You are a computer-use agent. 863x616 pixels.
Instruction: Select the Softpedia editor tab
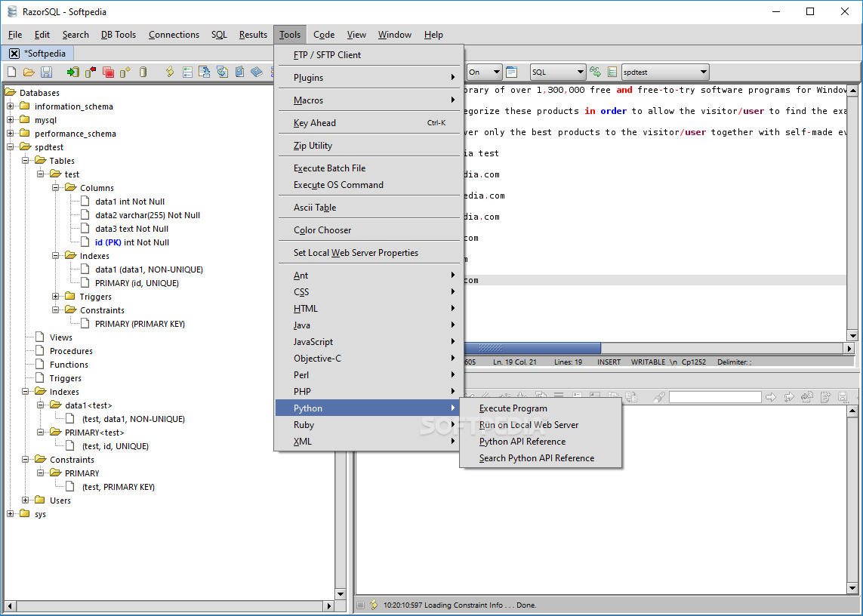point(45,54)
